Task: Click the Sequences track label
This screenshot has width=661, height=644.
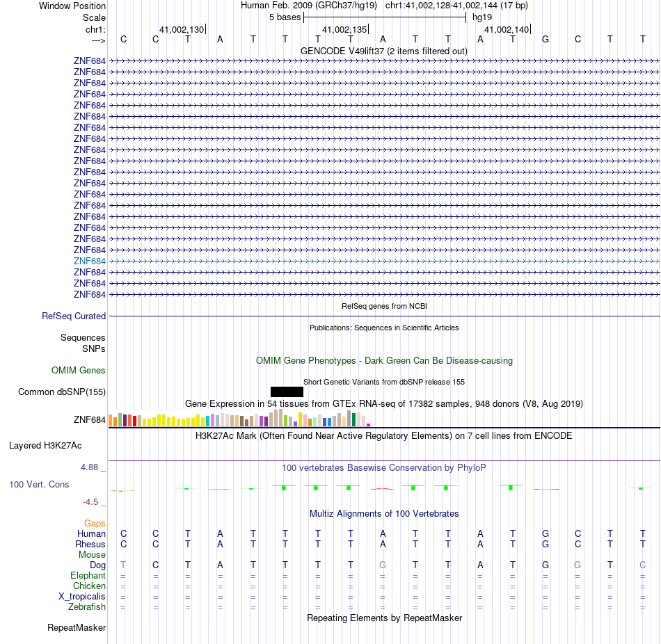Action: (83, 337)
